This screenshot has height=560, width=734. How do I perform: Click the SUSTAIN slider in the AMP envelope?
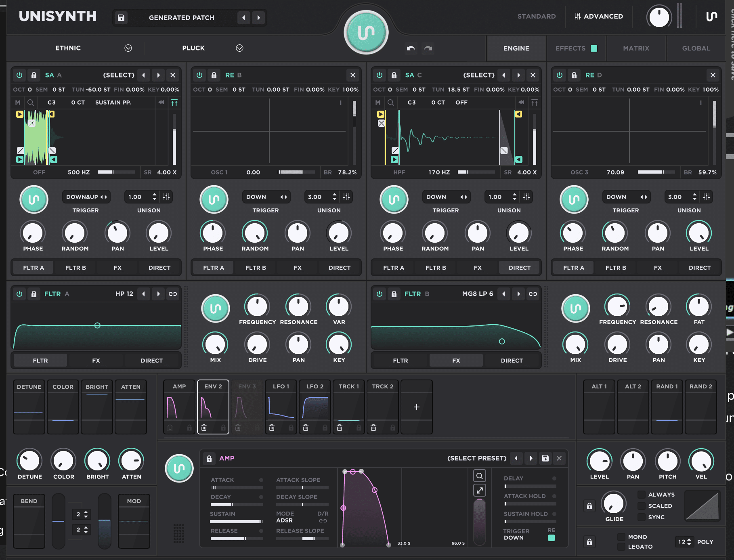click(236, 522)
